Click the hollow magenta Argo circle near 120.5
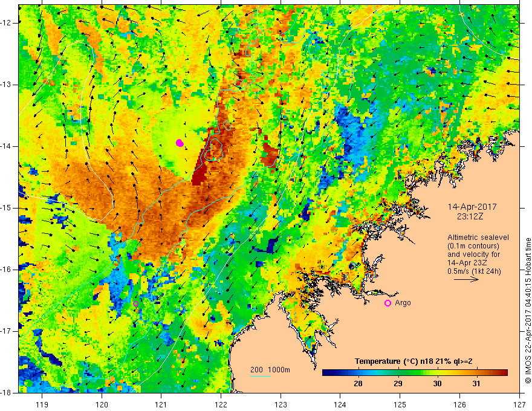Viewport: 532px width, 411px height. click(x=135, y=304)
